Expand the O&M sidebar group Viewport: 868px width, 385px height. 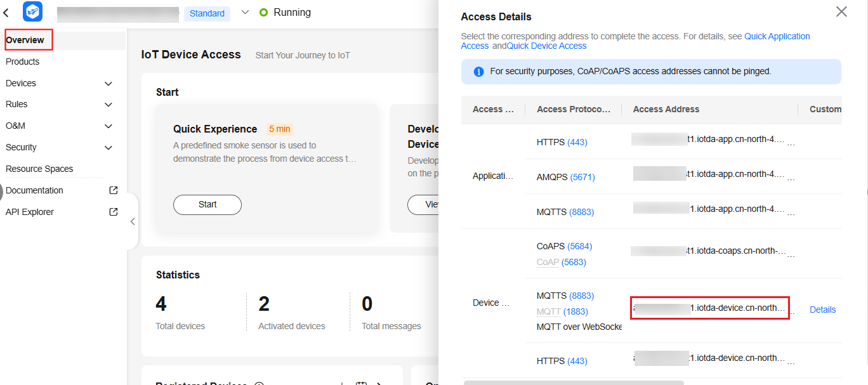point(109,126)
